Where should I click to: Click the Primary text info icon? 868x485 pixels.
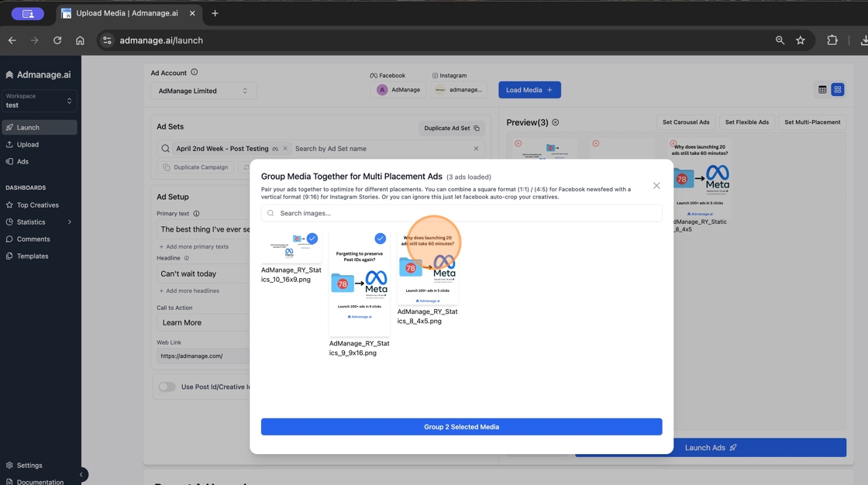196,214
